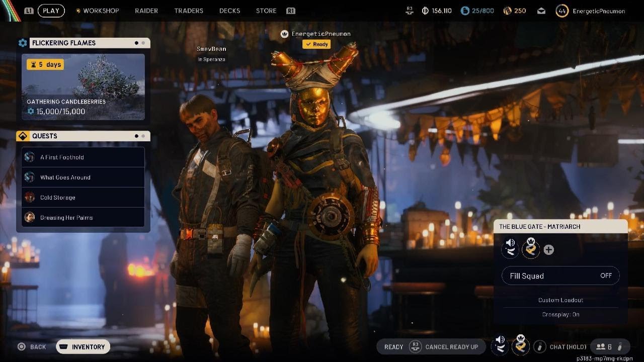The width and height of the screenshot is (644, 362).
Task: Go to the Raider tab
Action: coord(146,11)
